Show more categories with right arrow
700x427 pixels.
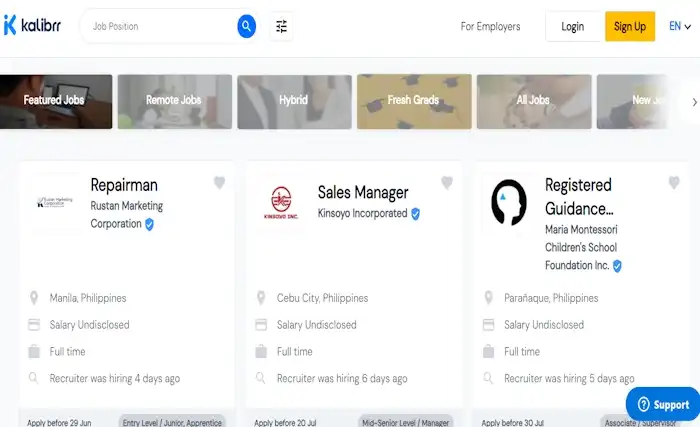click(694, 102)
